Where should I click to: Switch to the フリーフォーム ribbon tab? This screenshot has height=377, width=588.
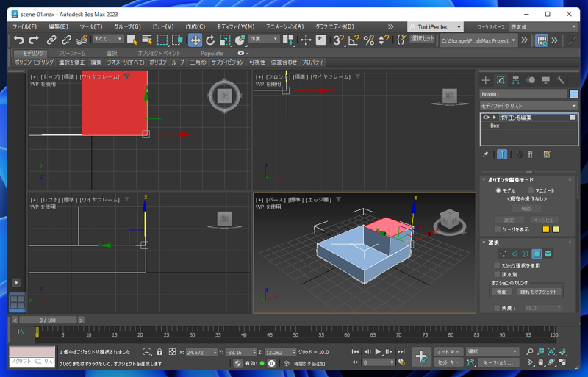pyautogui.click(x=72, y=53)
